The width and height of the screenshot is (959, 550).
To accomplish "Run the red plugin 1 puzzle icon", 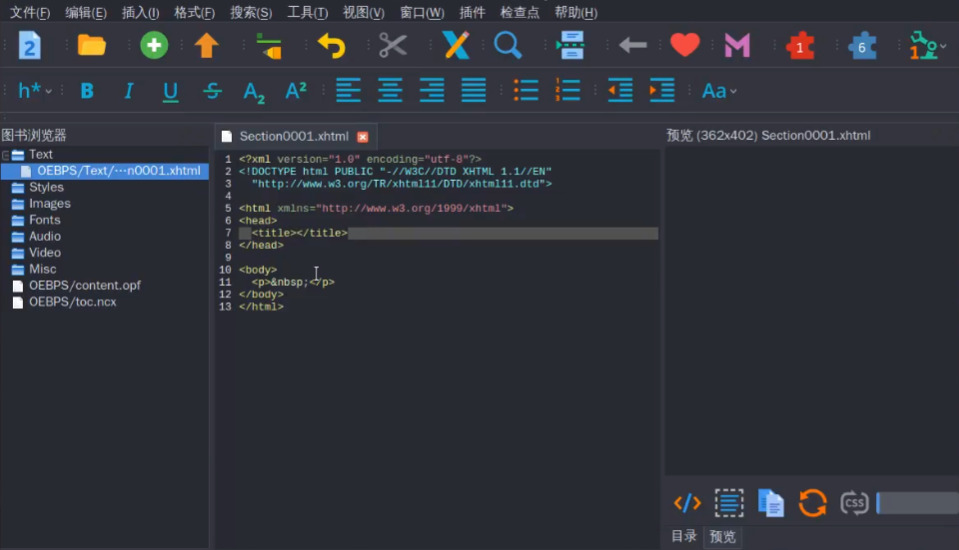I will coord(799,46).
